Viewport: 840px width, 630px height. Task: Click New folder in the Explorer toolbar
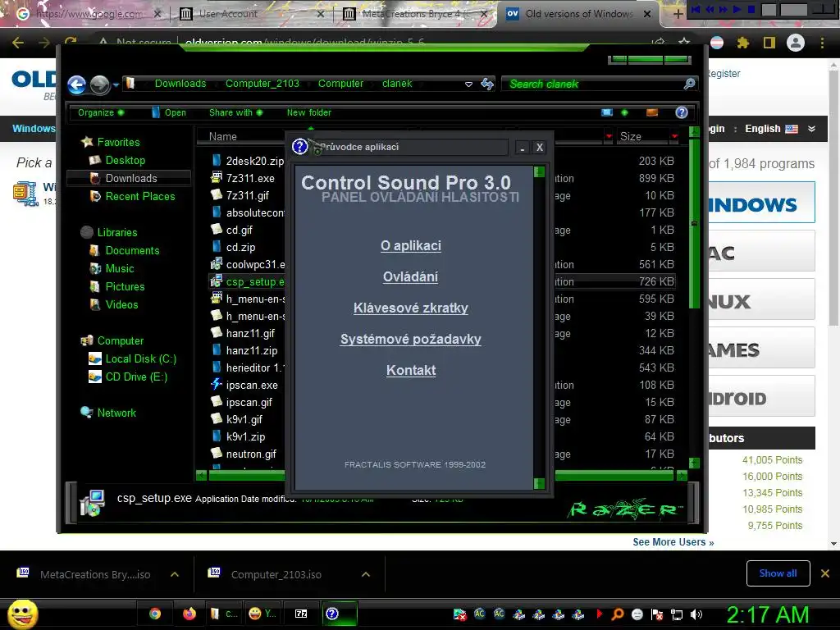pos(309,112)
